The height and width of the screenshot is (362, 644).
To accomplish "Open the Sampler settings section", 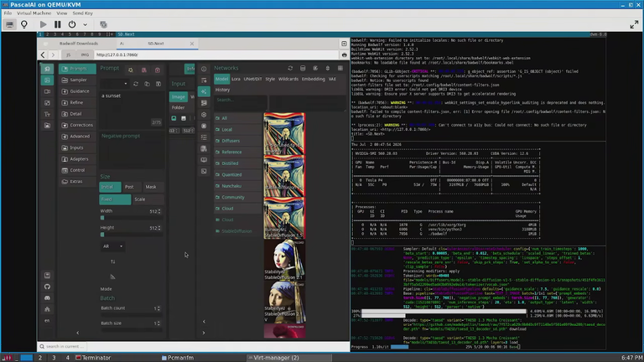I will [x=77, y=80].
